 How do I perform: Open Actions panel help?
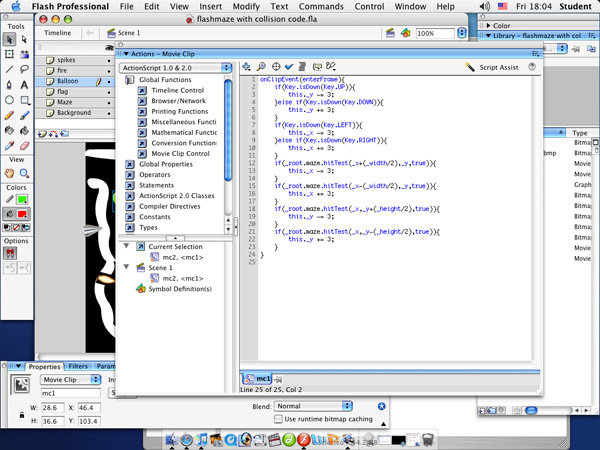(x=532, y=67)
